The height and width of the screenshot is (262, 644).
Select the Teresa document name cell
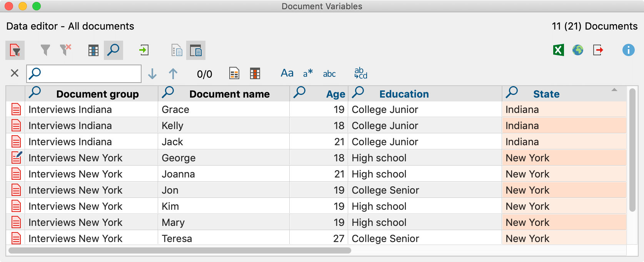click(x=224, y=238)
